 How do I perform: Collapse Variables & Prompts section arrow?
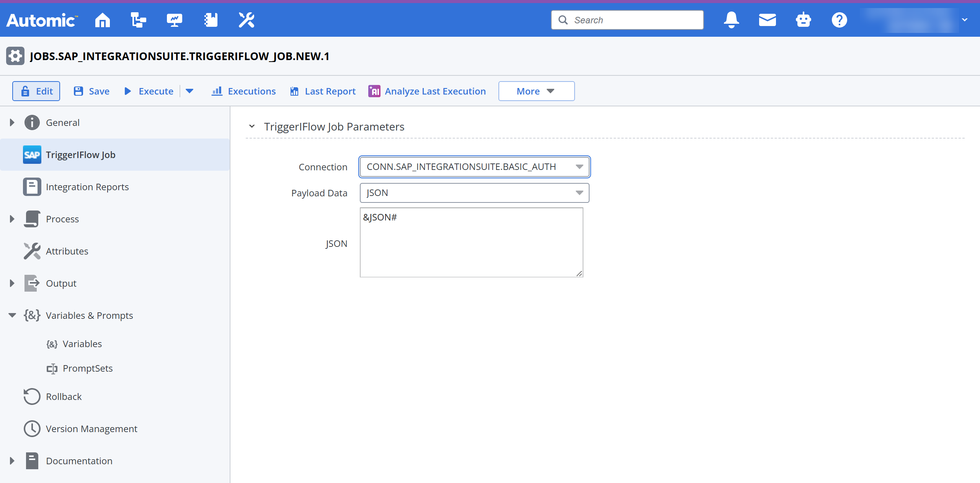[x=12, y=315]
